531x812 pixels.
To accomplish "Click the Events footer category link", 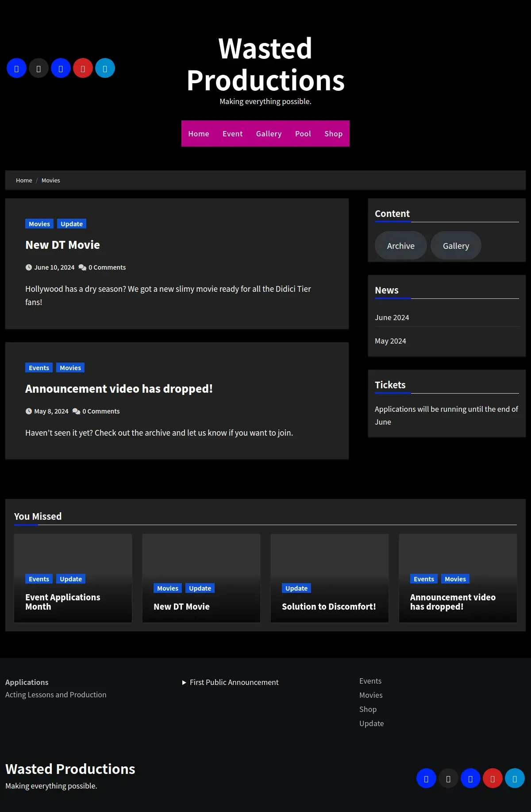I will click(x=370, y=681).
